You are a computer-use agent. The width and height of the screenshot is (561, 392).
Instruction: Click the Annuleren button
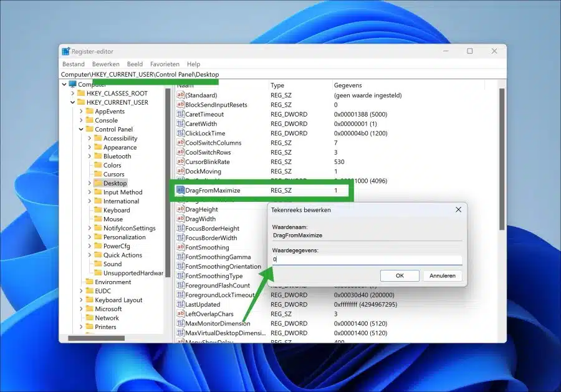click(x=443, y=275)
